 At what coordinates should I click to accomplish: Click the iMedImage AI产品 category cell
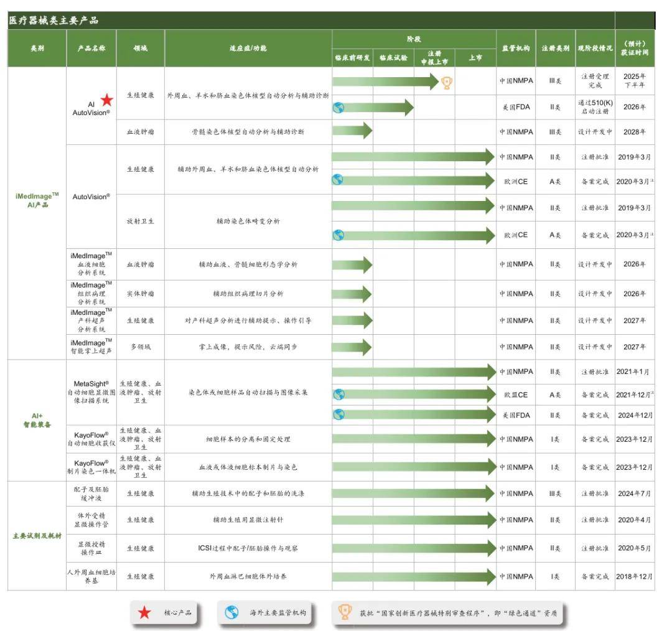[x=37, y=200]
